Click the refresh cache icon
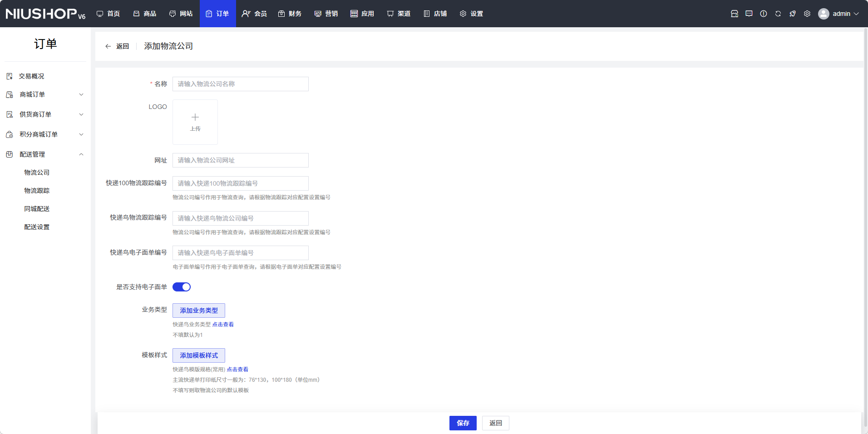Screen dimensions: 868x434 pyautogui.click(x=778, y=14)
